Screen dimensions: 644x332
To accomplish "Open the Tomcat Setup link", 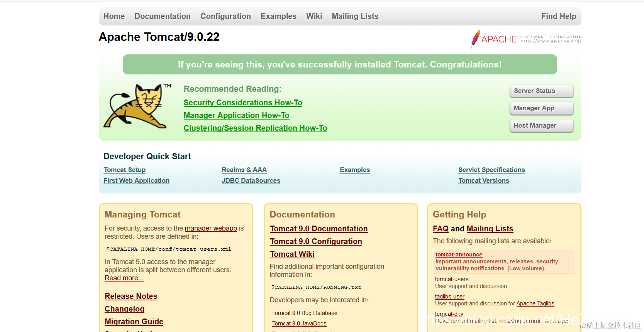I will tap(125, 170).
